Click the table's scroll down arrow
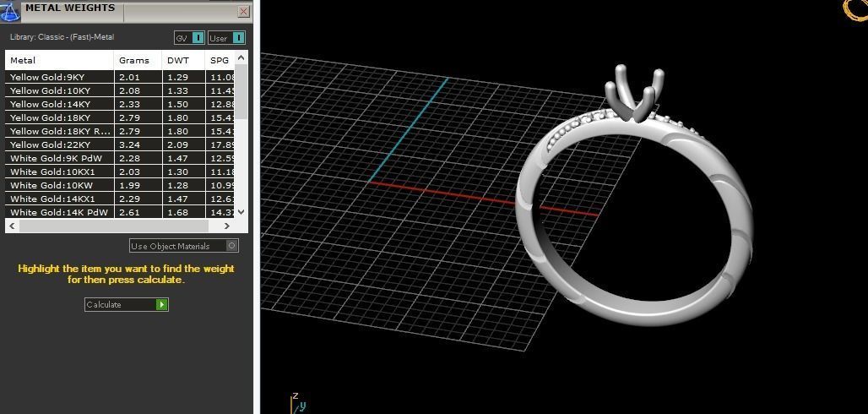 point(241,212)
